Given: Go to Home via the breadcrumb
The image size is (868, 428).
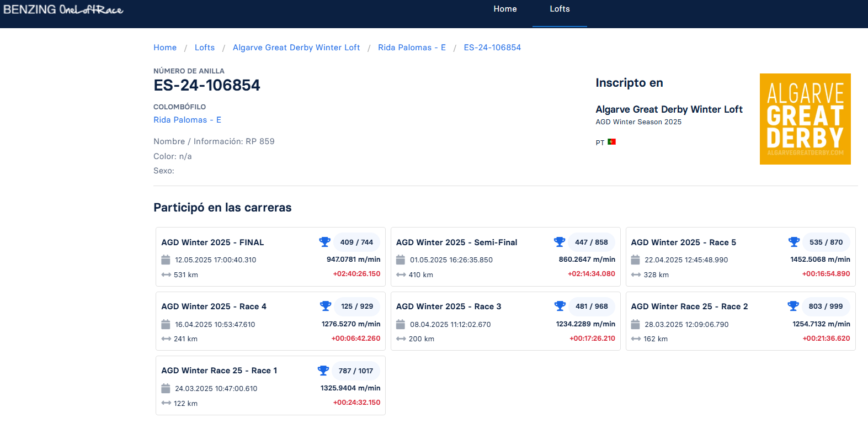Looking at the screenshot, I should (165, 47).
